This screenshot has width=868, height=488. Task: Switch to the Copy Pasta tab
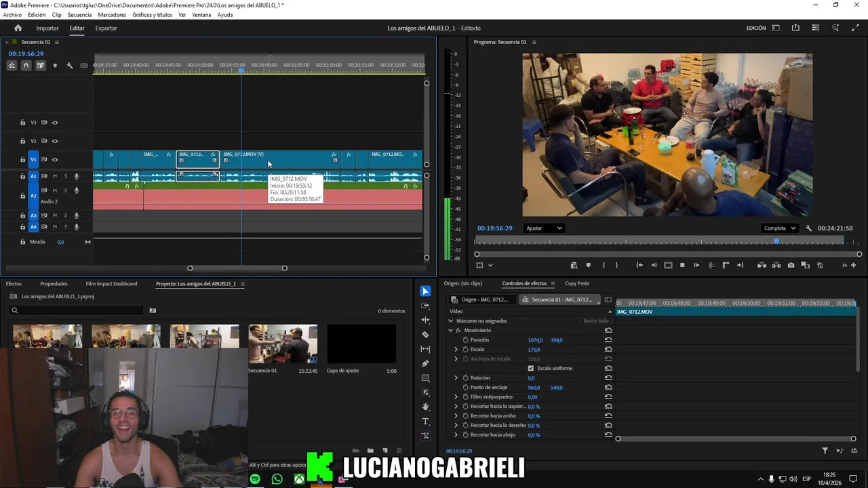pos(577,283)
